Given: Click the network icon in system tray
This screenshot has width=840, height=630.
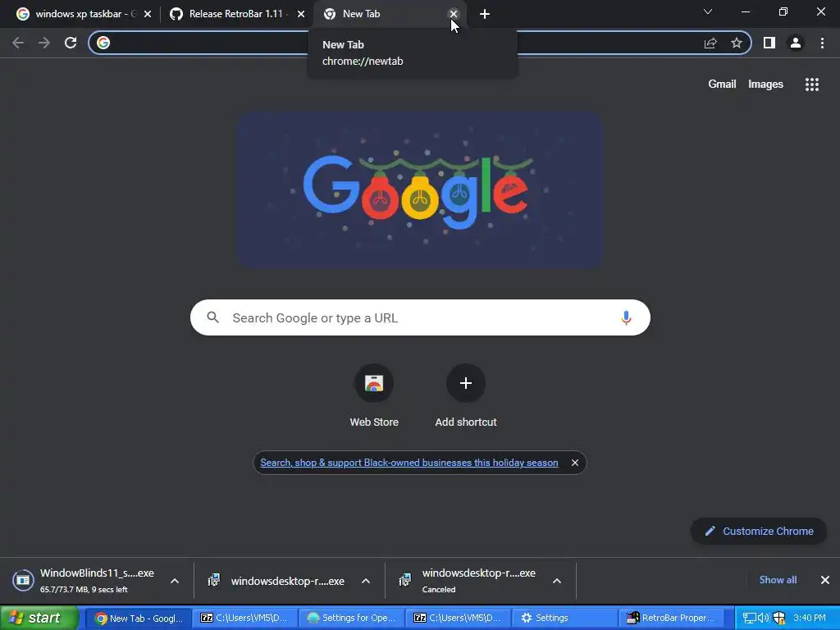Looking at the screenshot, I should tap(750, 618).
